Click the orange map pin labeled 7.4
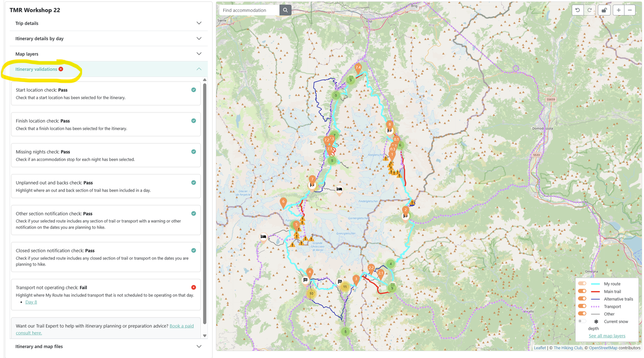This screenshot has height=358, width=644. [x=358, y=68]
